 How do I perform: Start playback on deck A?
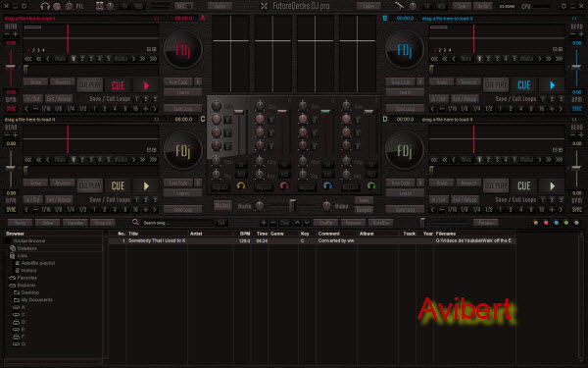point(146,85)
